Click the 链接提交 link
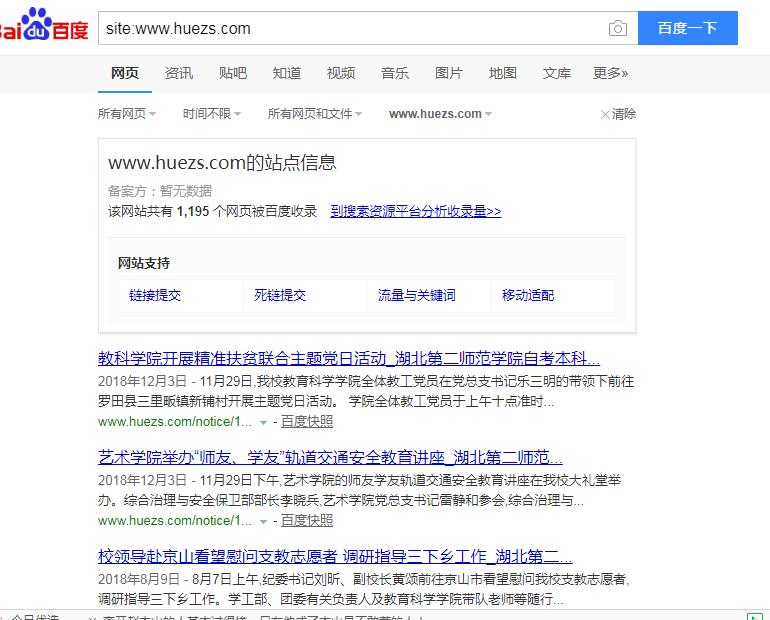Viewport: 770px width, 620px height. [x=155, y=296]
